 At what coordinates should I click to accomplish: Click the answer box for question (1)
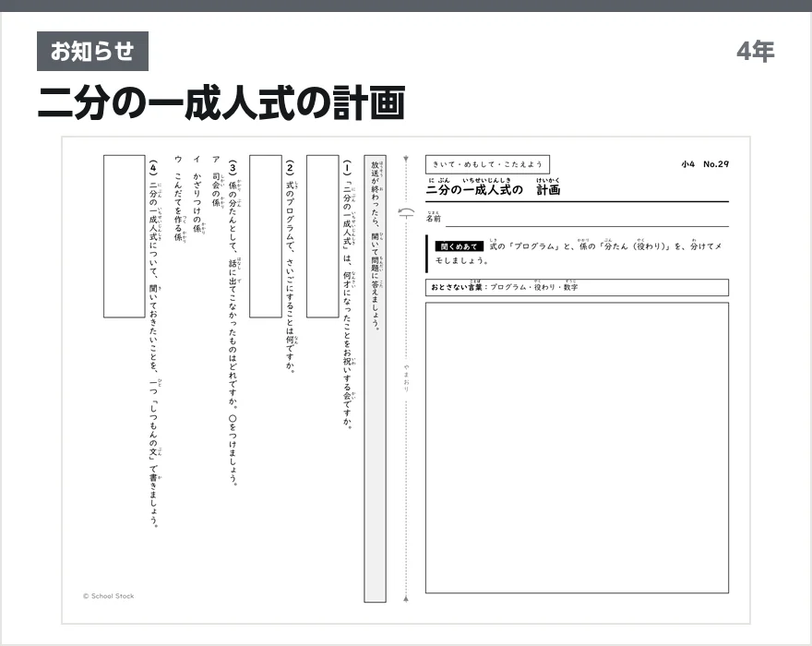tap(323, 236)
